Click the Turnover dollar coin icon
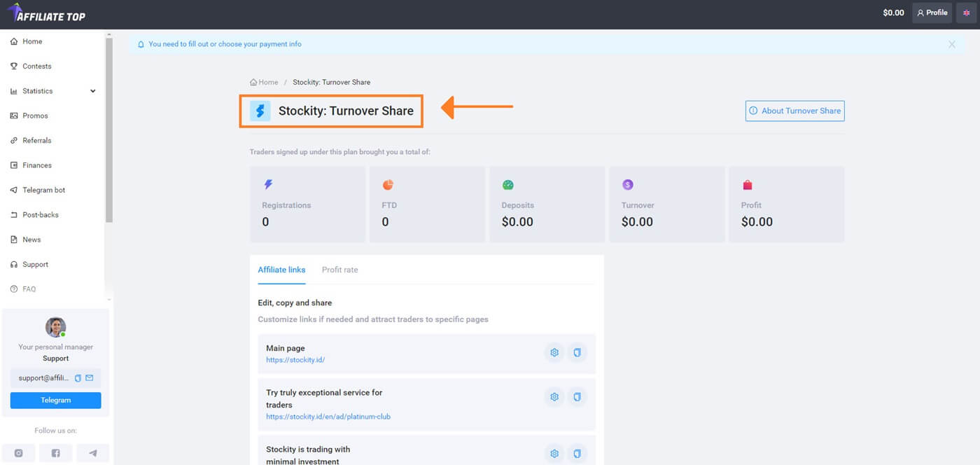Image resolution: width=980 pixels, height=465 pixels. pos(628,185)
